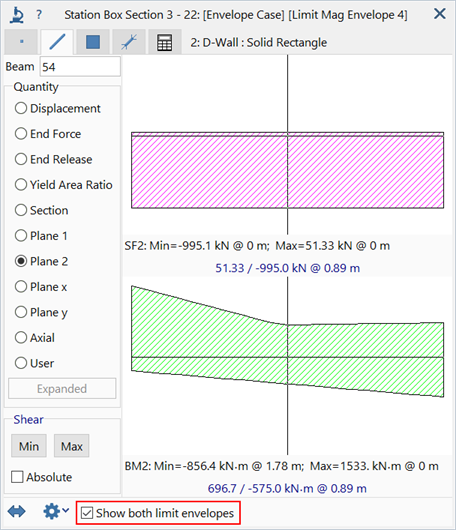Click the pink SF2 shear diagram
This screenshot has width=456, height=530.
[x=287, y=170]
